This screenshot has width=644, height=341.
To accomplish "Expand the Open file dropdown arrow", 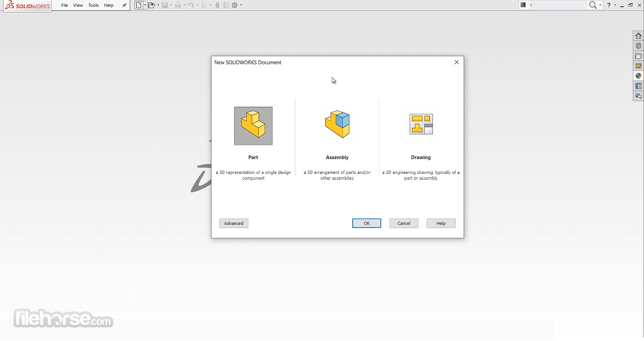I will (x=158, y=5).
